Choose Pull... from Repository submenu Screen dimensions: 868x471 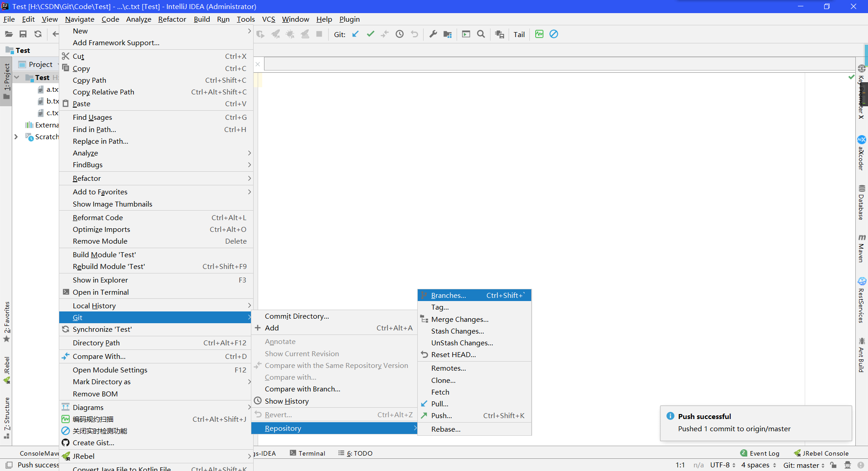[x=474, y=404]
